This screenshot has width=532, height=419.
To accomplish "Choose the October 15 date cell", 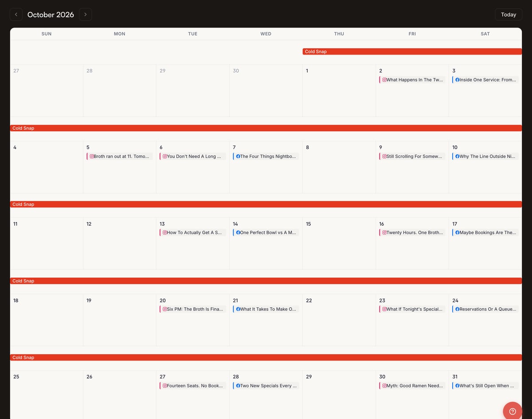I will (x=339, y=244).
